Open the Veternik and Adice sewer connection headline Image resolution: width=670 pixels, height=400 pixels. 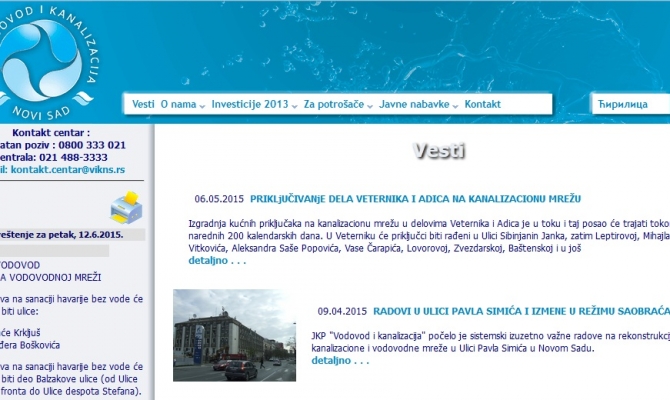pos(415,199)
